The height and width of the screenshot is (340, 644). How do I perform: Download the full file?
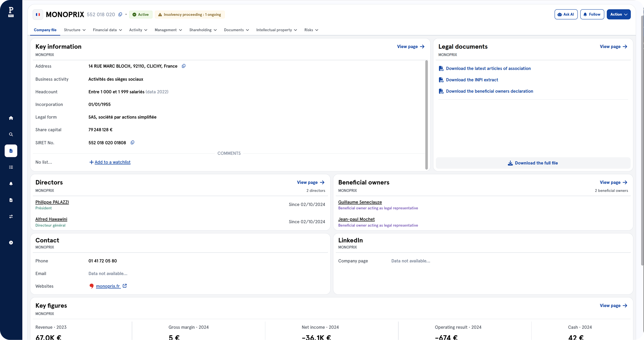click(533, 163)
